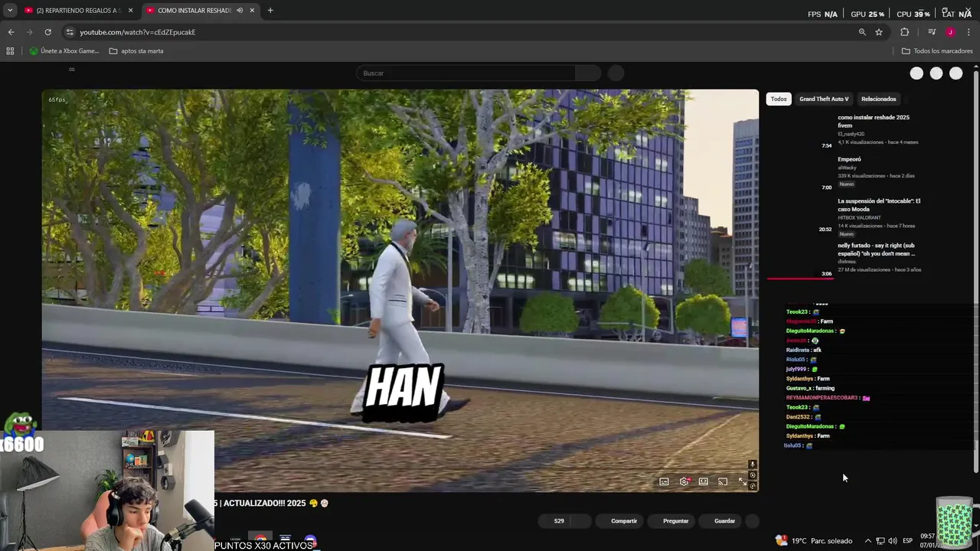Screen dimensions: 980x551
Task: Open the recommended video Empeoró
Action: pos(850,159)
